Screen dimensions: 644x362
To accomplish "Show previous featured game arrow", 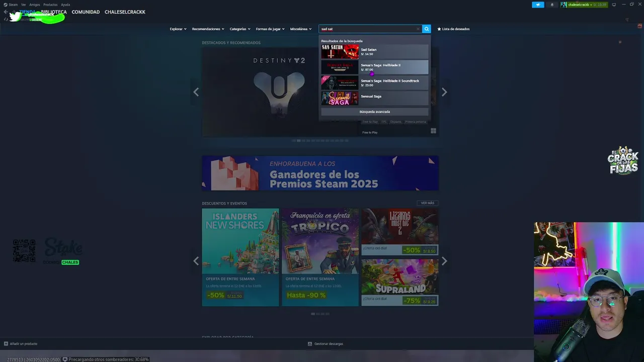I will [196, 92].
